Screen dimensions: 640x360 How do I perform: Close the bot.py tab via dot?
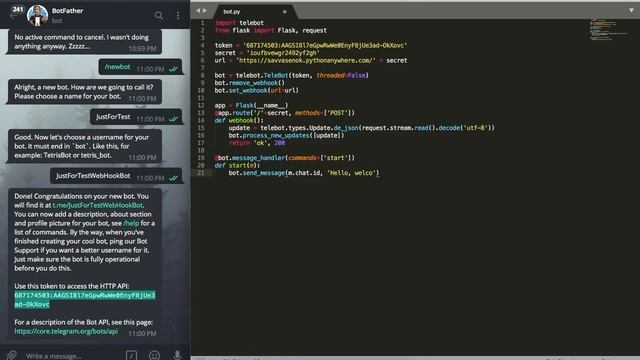point(284,12)
